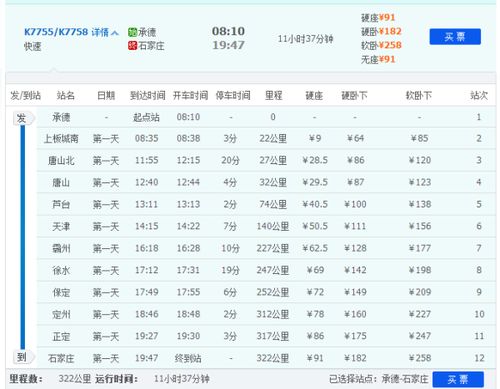Select station 保定 in the table
This screenshot has width=500, height=389.
coord(61,292)
